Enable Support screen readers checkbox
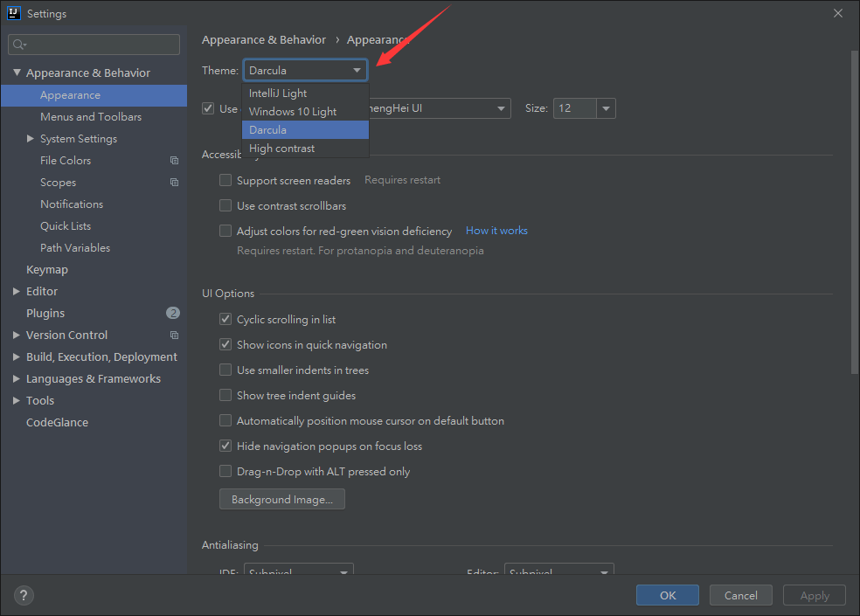 (x=225, y=180)
